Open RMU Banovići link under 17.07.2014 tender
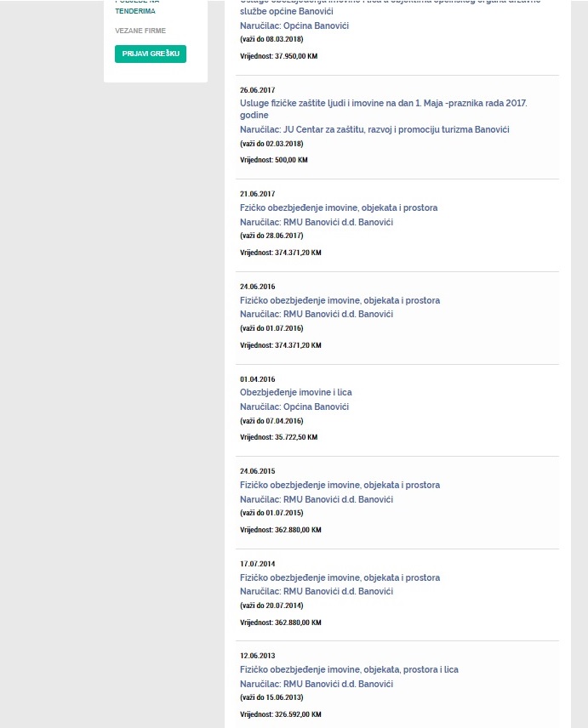Image resolution: width=588 pixels, height=728 pixels. 317,592
